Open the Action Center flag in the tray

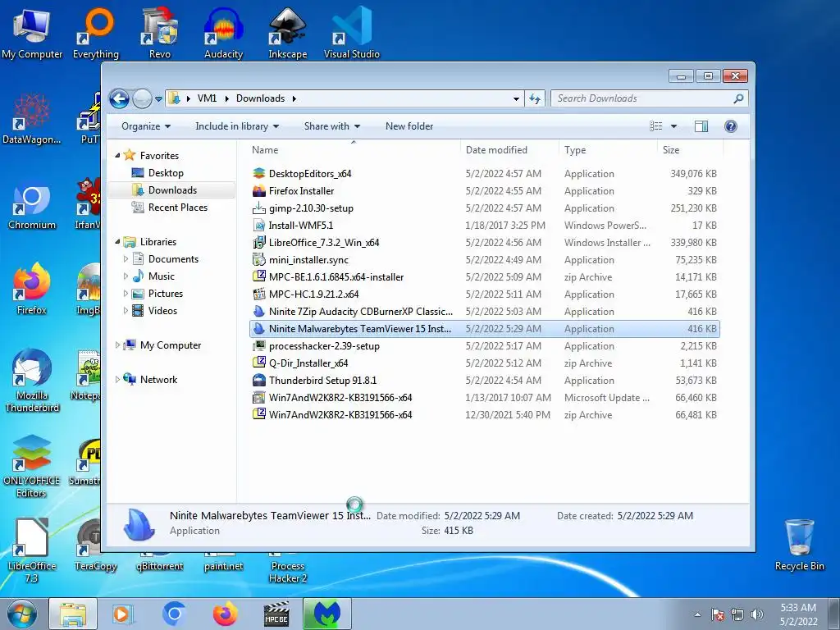coord(718,614)
